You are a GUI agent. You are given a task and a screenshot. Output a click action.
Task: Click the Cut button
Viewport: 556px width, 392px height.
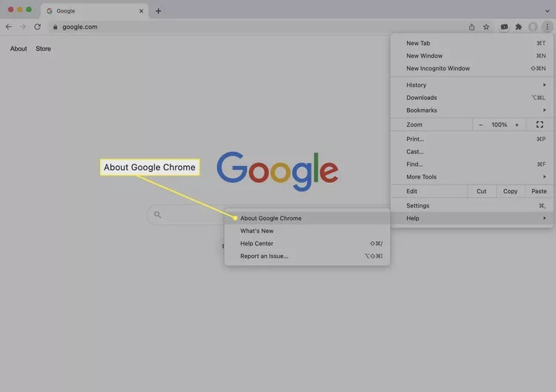482,191
